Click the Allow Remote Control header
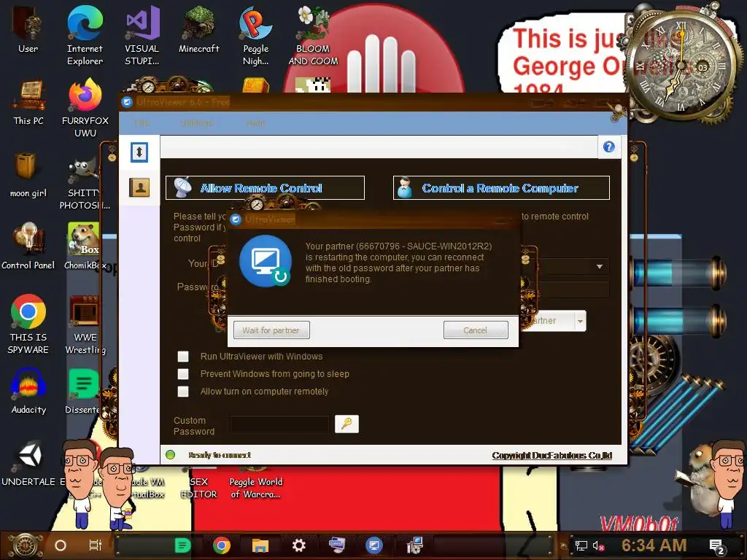This screenshot has width=747, height=560. tap(265, 188)
